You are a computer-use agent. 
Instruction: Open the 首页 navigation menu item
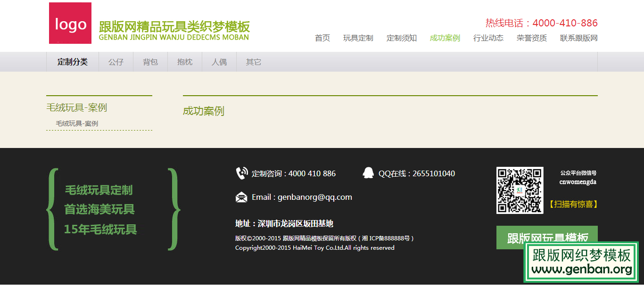point(322,38)
